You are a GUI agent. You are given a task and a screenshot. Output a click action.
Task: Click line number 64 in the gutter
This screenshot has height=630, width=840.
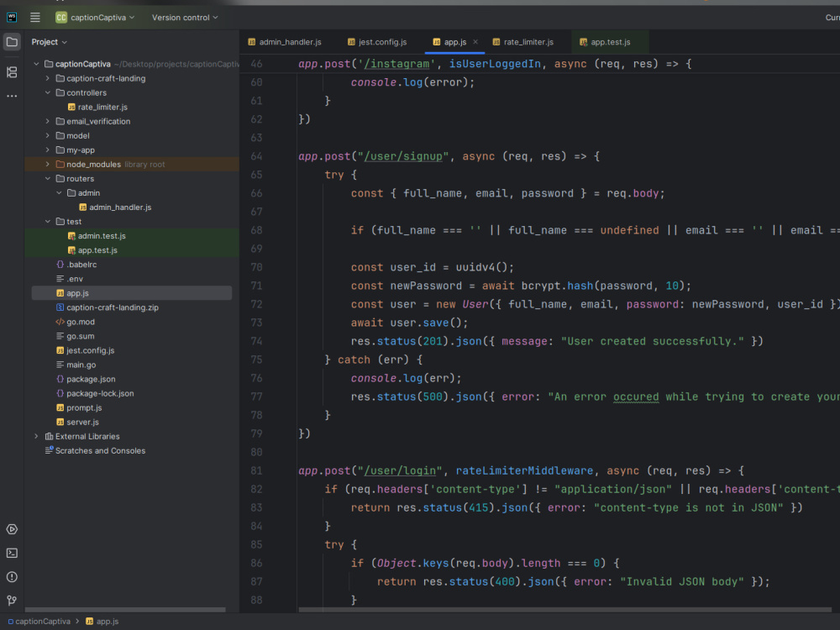coord(256,156)
